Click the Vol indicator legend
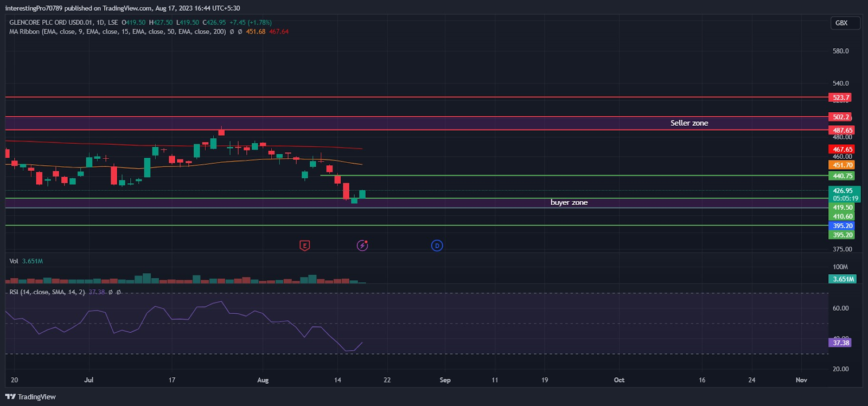 coord(14,261)
